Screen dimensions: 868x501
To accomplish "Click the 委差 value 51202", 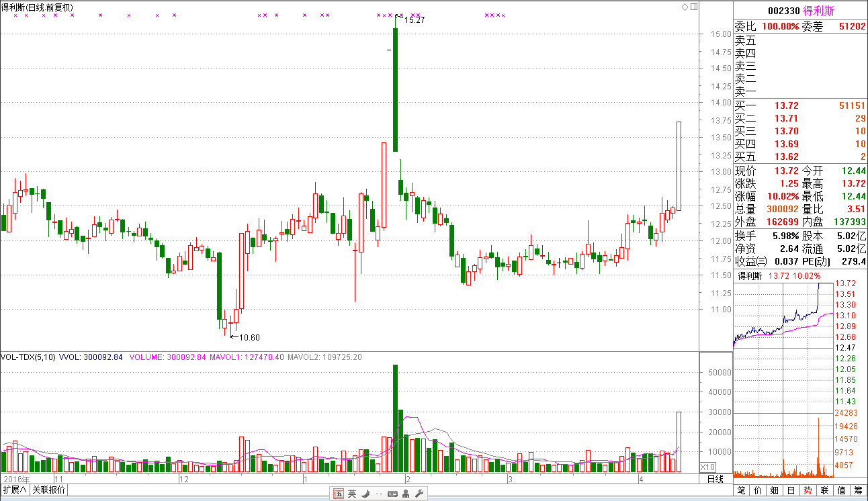I will point(853,26).
